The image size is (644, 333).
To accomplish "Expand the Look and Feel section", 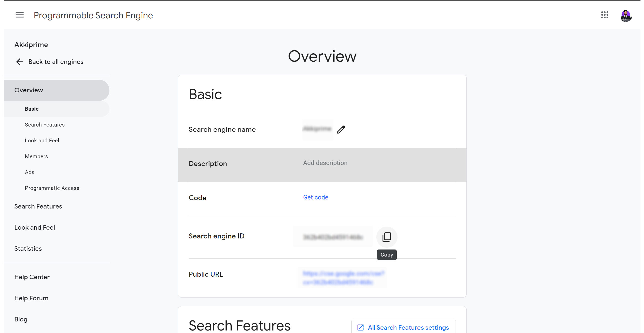I will 34,228.
